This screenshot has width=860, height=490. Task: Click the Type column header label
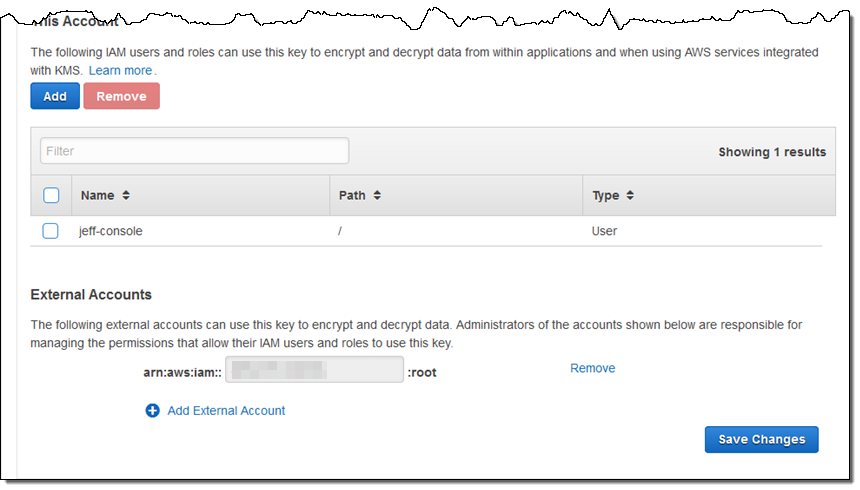(605, 196)
